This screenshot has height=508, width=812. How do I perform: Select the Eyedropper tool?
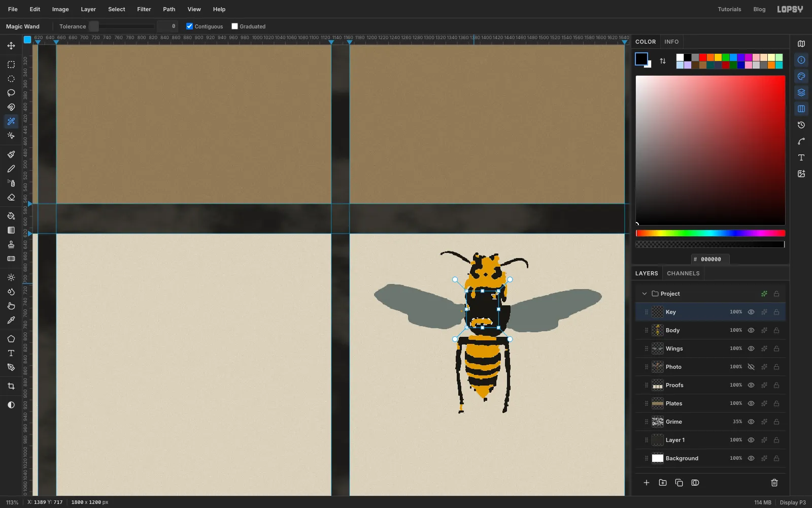pos(11,320)
